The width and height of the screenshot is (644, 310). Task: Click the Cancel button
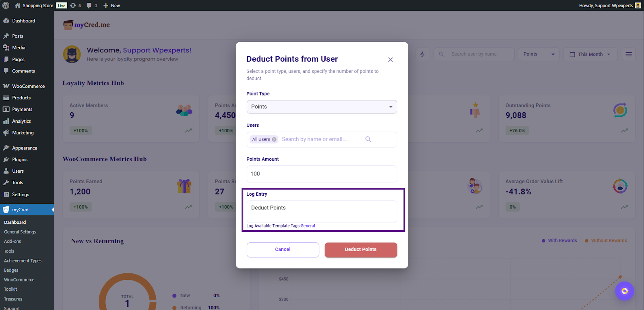pyautogui.click(x=283, y=250)
